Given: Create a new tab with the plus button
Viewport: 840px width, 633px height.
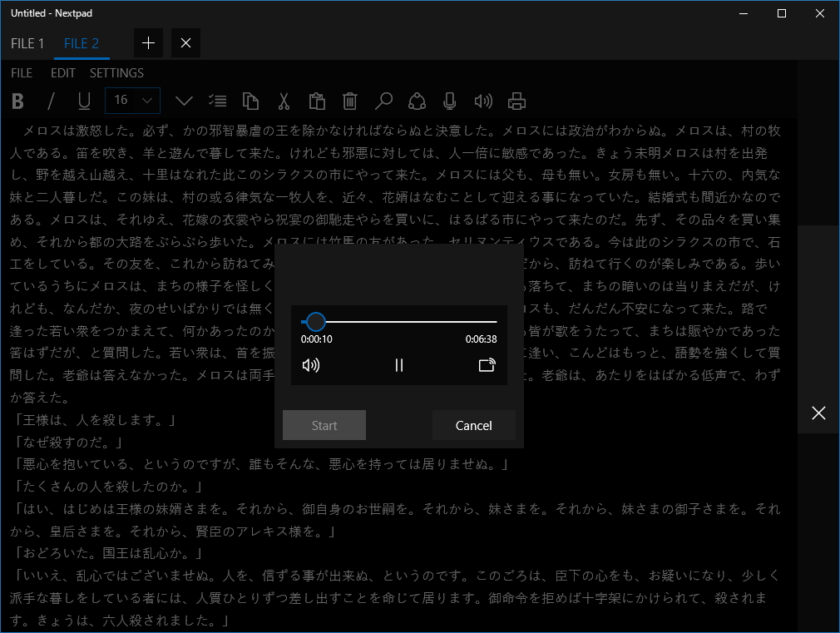Looking at the screenshot, I should (148, 42).
